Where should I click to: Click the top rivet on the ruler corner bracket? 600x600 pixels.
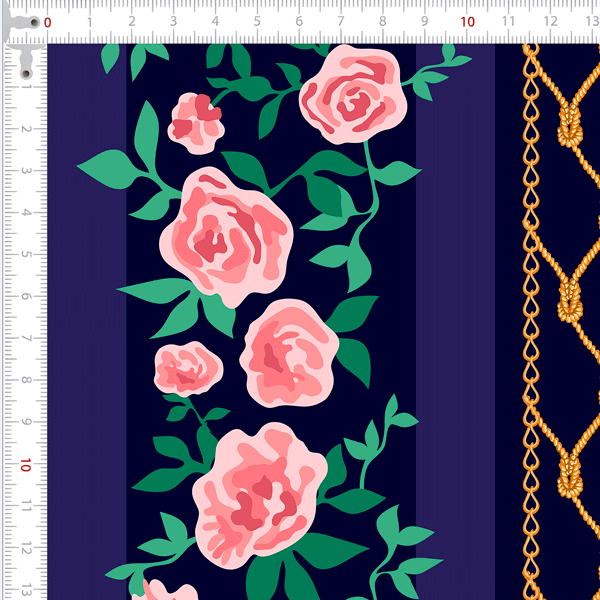pyautogui.click(x=33, y=22)
